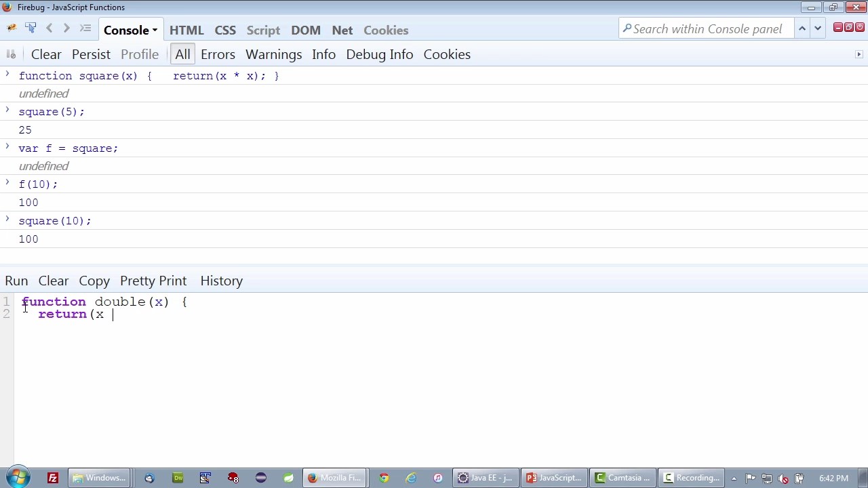
Task: Pretty Print the editor code
Action: click(x=153, y=281)
